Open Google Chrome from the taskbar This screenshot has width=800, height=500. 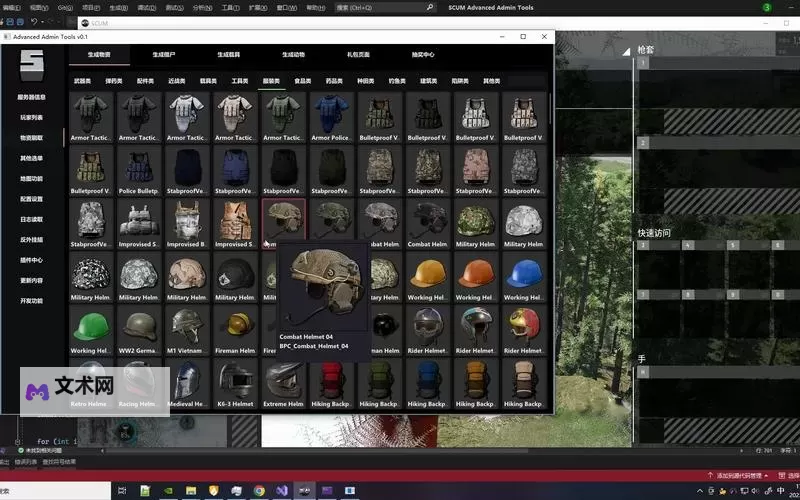[259, 491]
